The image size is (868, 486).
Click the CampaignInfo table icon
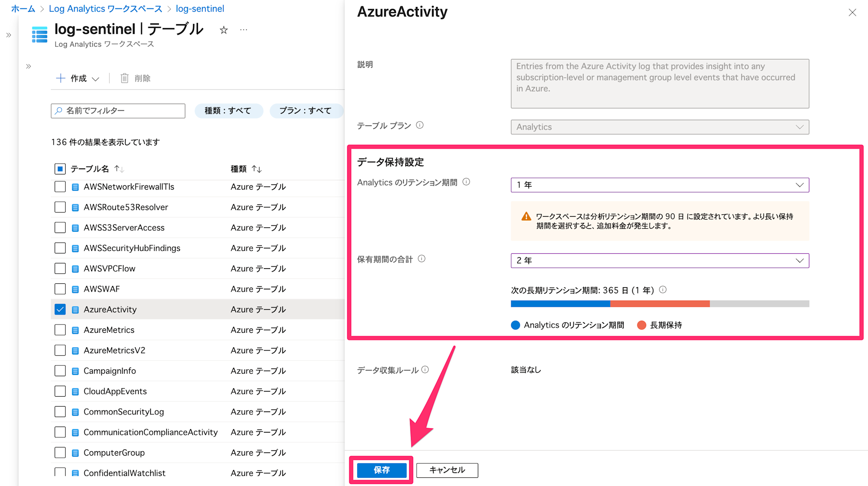[x=75, y=371]
